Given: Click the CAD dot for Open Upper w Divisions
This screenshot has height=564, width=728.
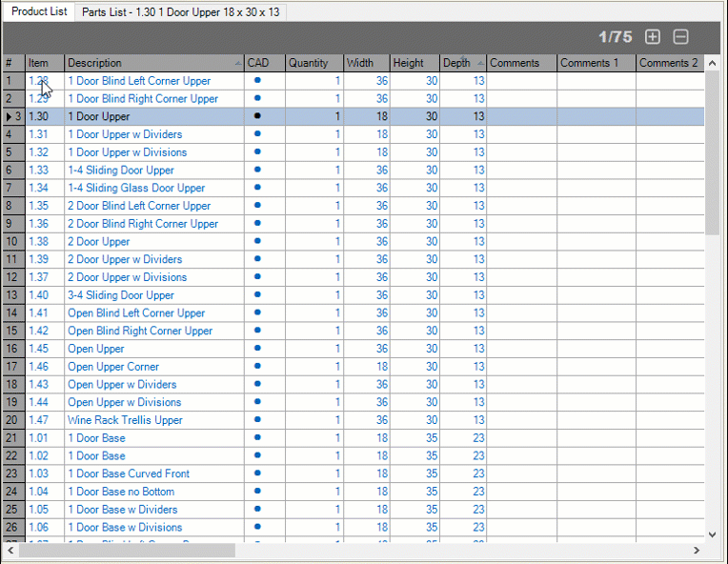Looking at the screenshot, I should coord(257,401).
